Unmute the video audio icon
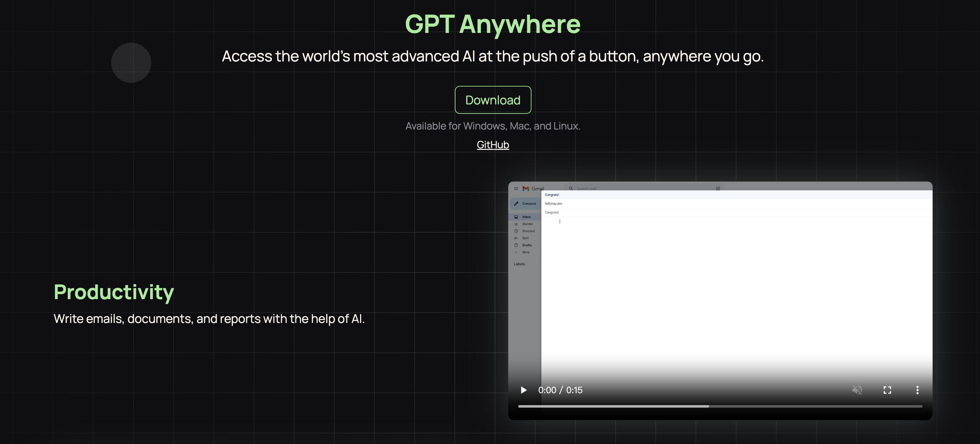Viewport: 980px width, 444px height. pos(857,390)
